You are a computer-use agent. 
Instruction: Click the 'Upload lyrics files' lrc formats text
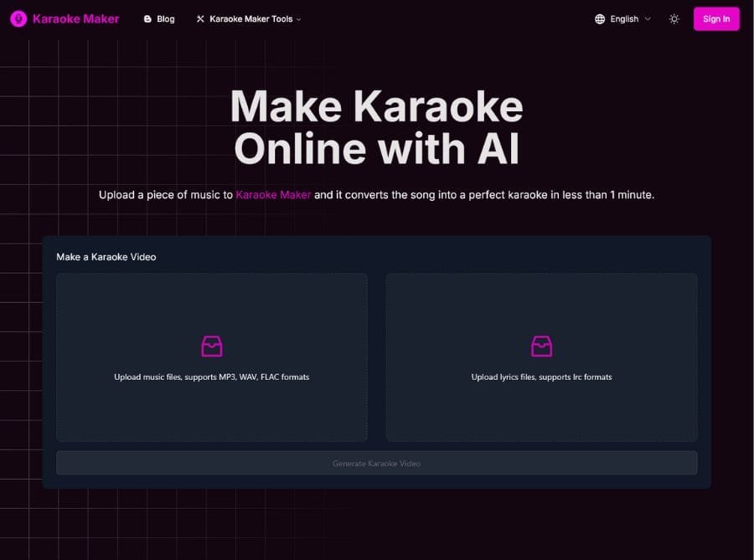pyautogui.click(x=541, y=378)
